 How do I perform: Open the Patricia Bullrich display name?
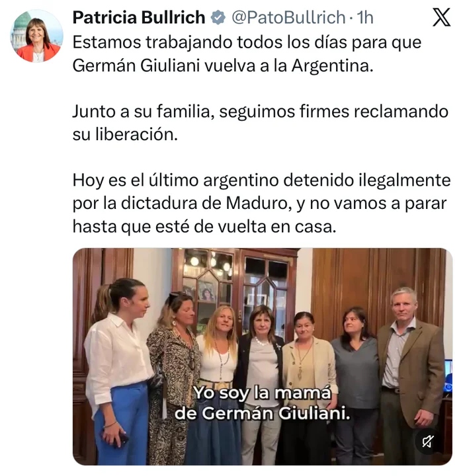tap(139, 17)
